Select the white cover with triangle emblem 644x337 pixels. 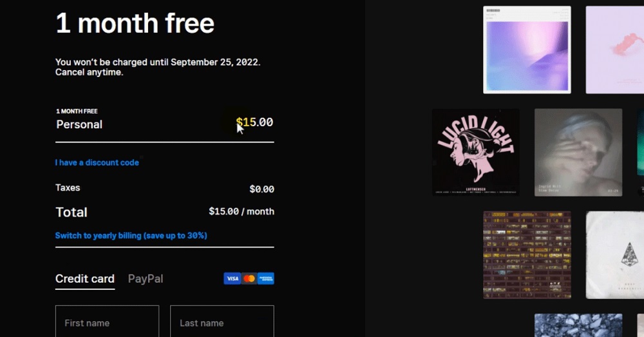tap(615, 255)
